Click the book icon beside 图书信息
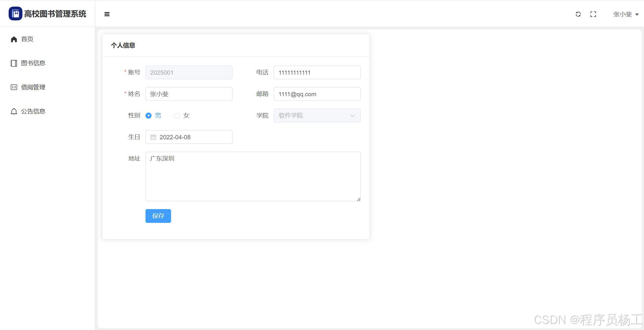This screenshot has height=330, width=644. (x=14, y=63)
